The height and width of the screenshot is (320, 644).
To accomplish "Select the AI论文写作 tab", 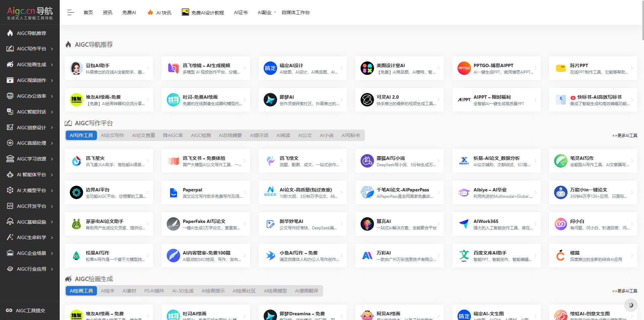I will click(x=112, y=135).
